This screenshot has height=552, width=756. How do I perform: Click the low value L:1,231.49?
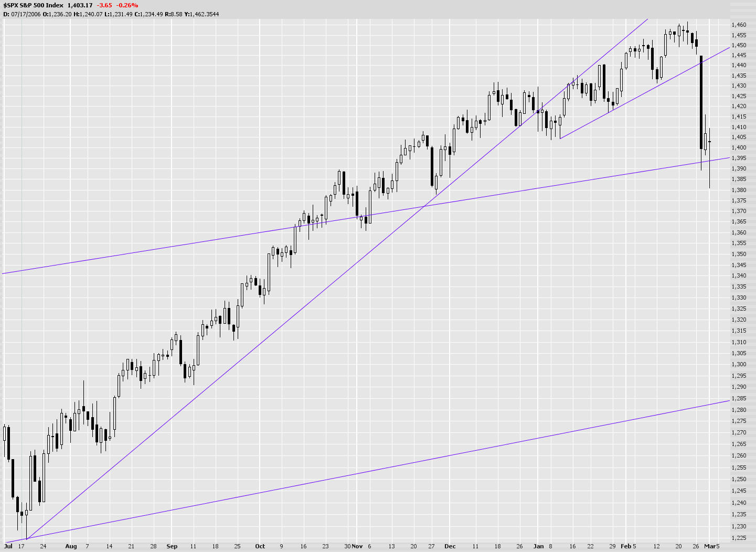(x=118, y=14)
